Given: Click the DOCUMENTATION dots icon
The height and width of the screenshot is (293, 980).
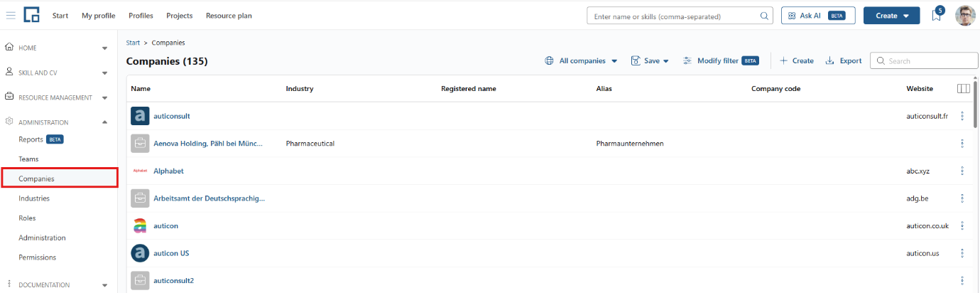Looking at the screenshot, I should [x=9, y=284].
